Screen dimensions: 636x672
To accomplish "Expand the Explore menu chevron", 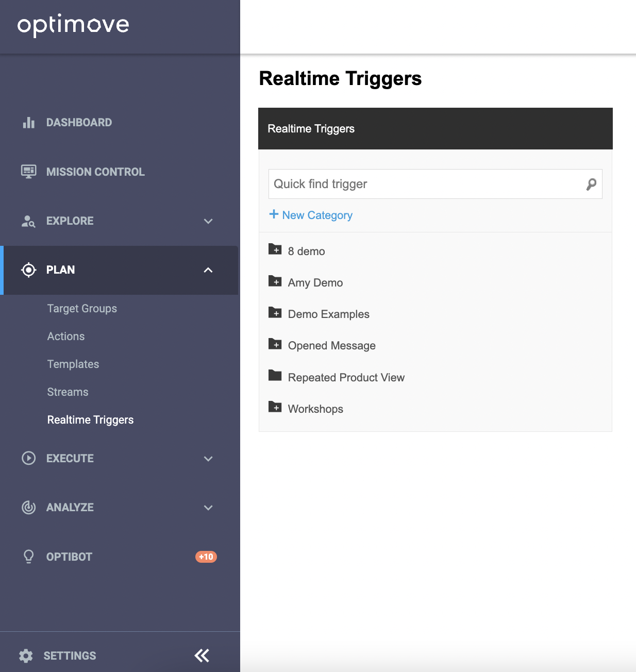I will point(208,221).
